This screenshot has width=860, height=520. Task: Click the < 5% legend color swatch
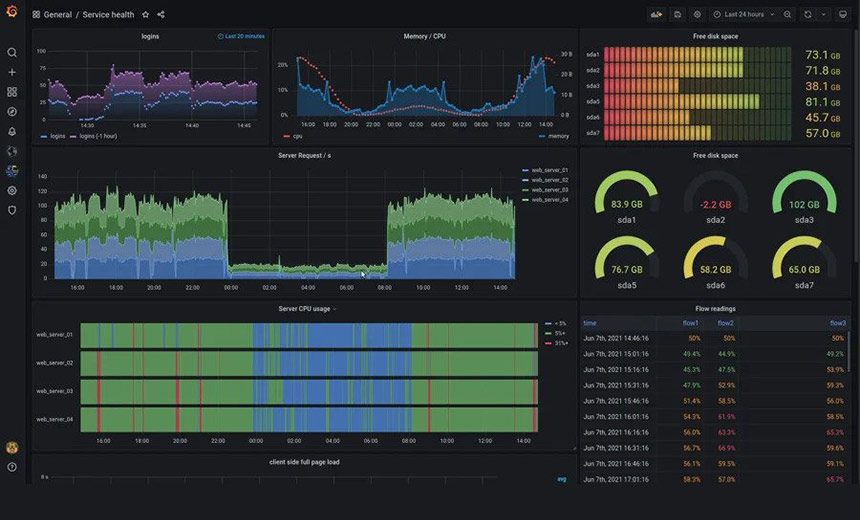548,324
